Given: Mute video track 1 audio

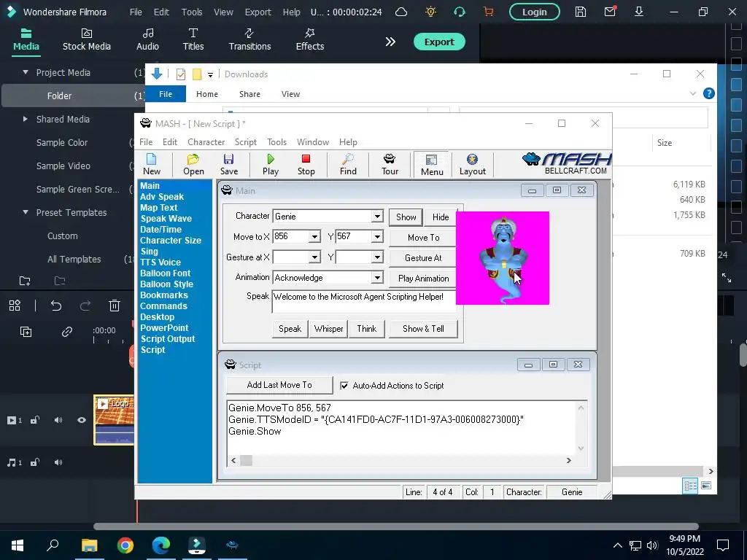Looking at the screenshot, I should 58,420.
